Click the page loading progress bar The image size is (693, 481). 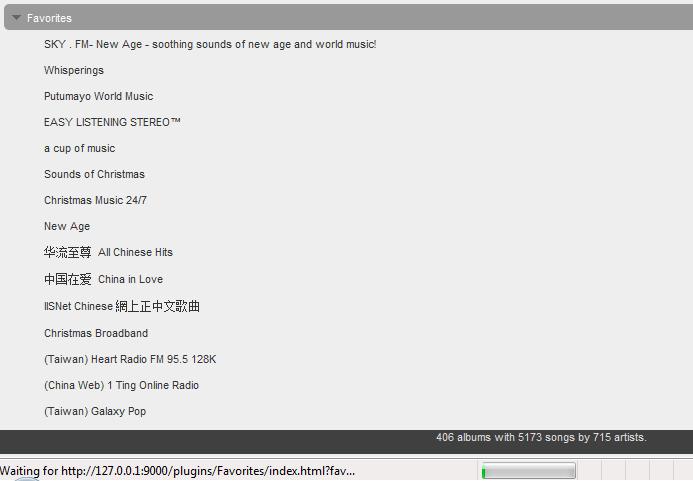(528, 471)
